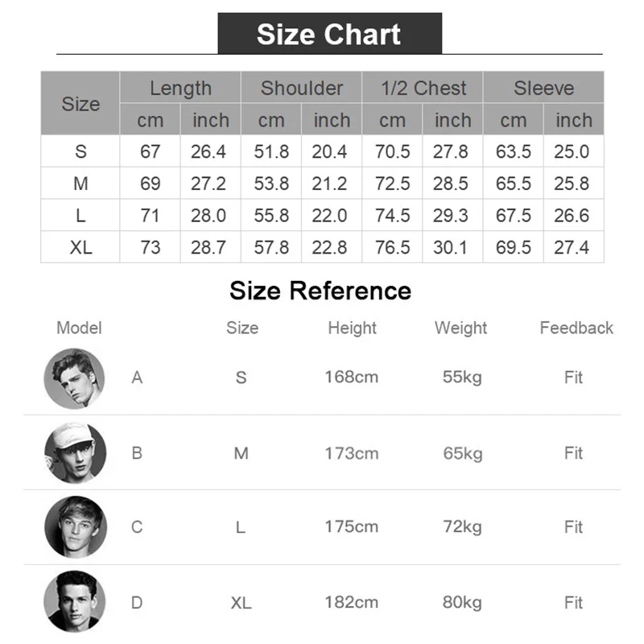Select the S size row label

80,151
